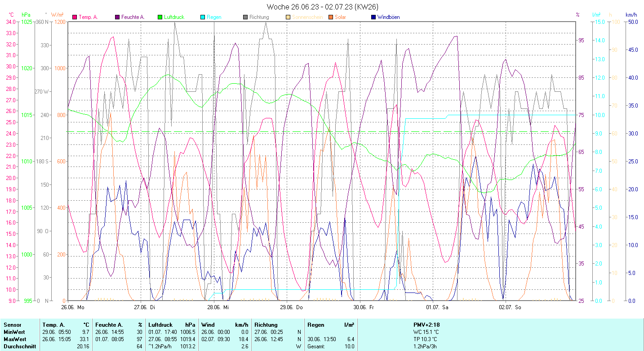Click the green Luftdruck legend swatch
Image resolution: width=644 pixels, height=351 pixels.
(x=160, y=18)
